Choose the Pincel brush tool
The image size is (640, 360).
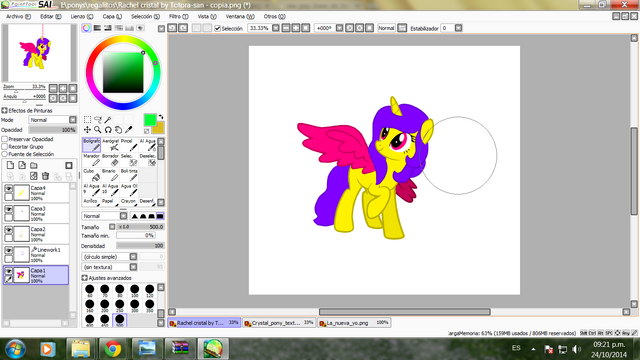(x=129, y=145)
